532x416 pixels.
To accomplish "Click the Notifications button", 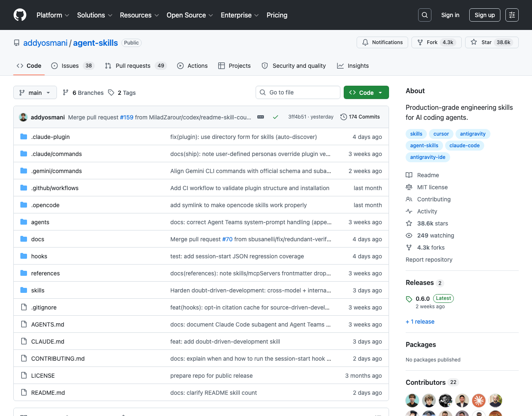I will pyautogui.click(x=382, y=42).
